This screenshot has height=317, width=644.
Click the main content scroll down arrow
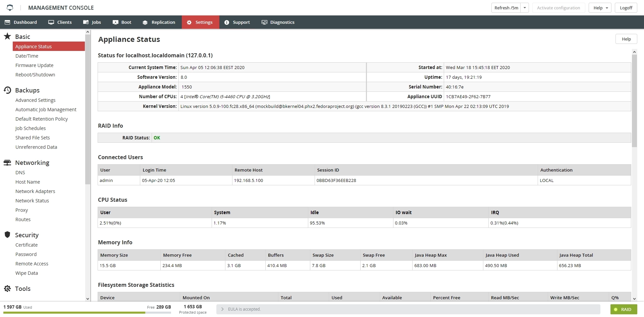click(634, 299)
